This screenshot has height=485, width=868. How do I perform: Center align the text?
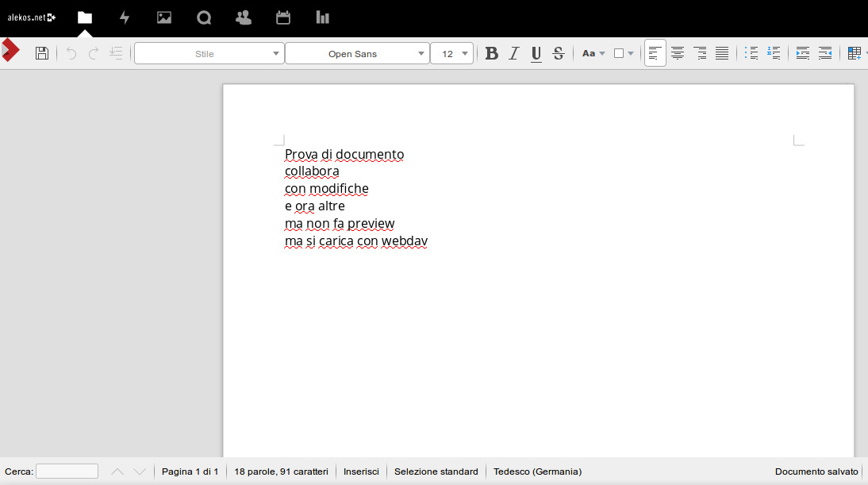coord(678,53)
